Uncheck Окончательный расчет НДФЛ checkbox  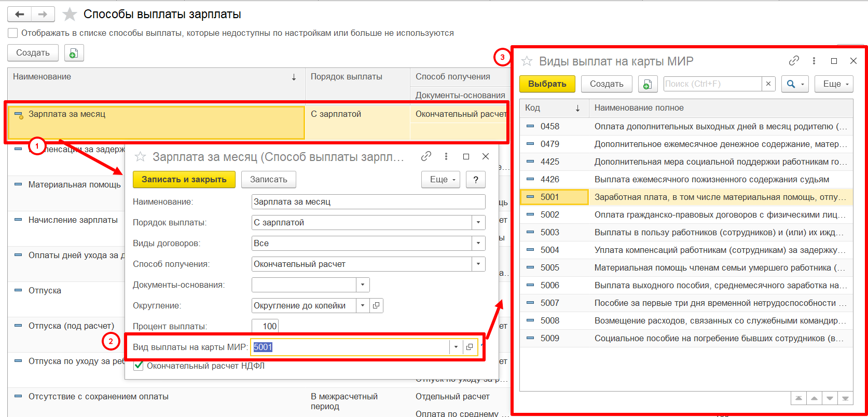[x=139, y=366]
